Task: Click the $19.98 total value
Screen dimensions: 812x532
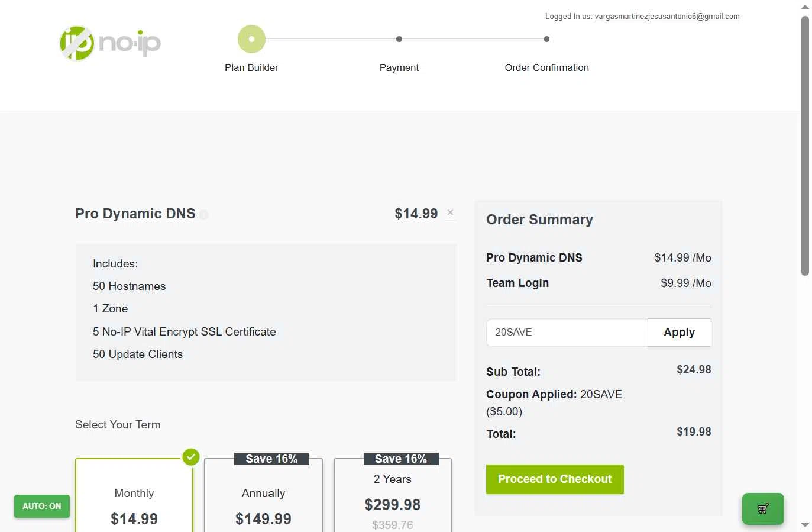Action: tap(694, 431)
